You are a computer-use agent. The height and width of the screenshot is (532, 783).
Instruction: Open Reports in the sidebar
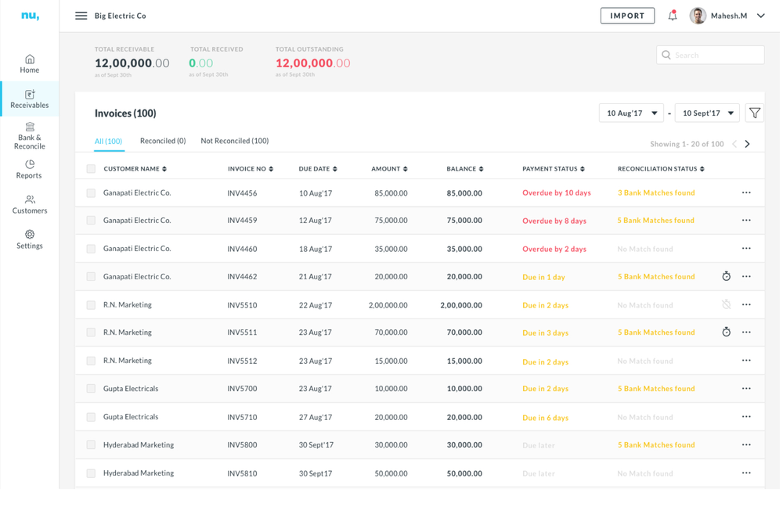[30, 169]
